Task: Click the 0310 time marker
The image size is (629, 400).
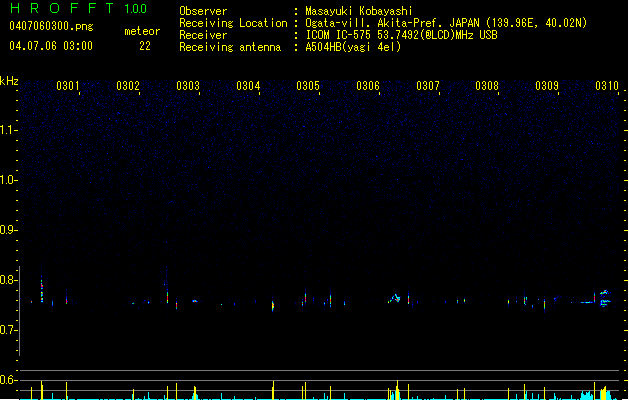Action: pos(607,86)
